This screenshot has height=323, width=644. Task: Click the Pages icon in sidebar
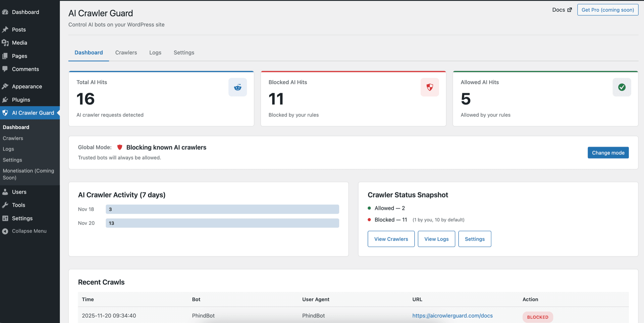[5, 56]
